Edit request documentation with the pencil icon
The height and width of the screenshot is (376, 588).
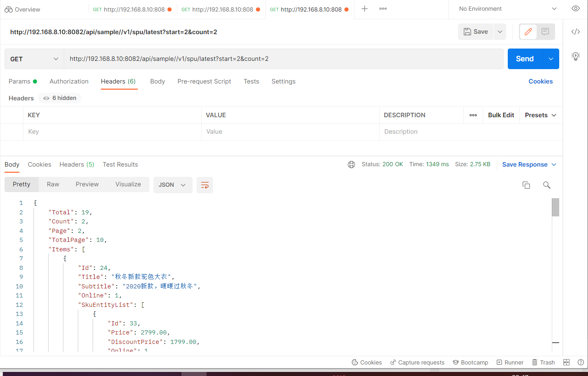click(x=528, y=32)
